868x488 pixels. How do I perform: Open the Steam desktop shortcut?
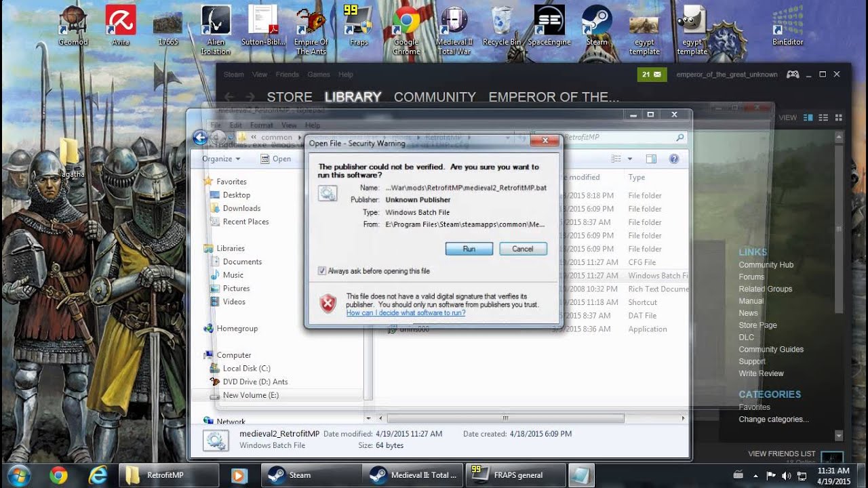coord(597,26)
